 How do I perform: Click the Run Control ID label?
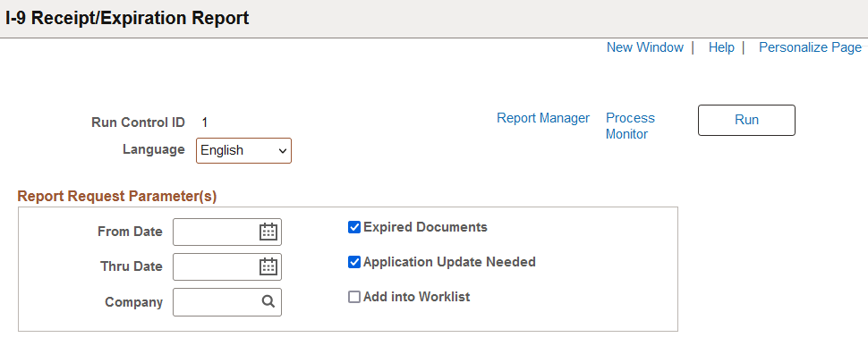[x=138, y=122]
